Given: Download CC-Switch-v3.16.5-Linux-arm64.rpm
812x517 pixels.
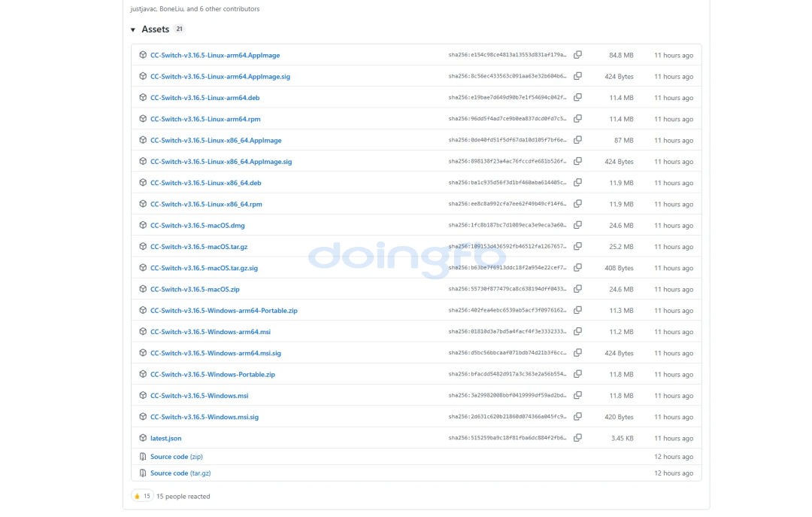Looking at the screenshot, I should click(x=205, y=119).
